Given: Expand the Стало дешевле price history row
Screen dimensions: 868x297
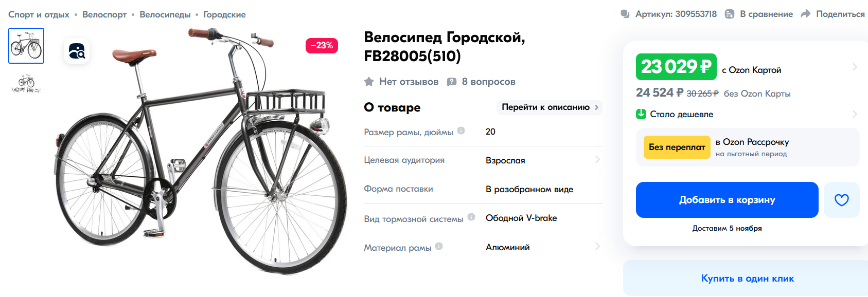Looking at the screenshot, I should [x=854, y=114].
